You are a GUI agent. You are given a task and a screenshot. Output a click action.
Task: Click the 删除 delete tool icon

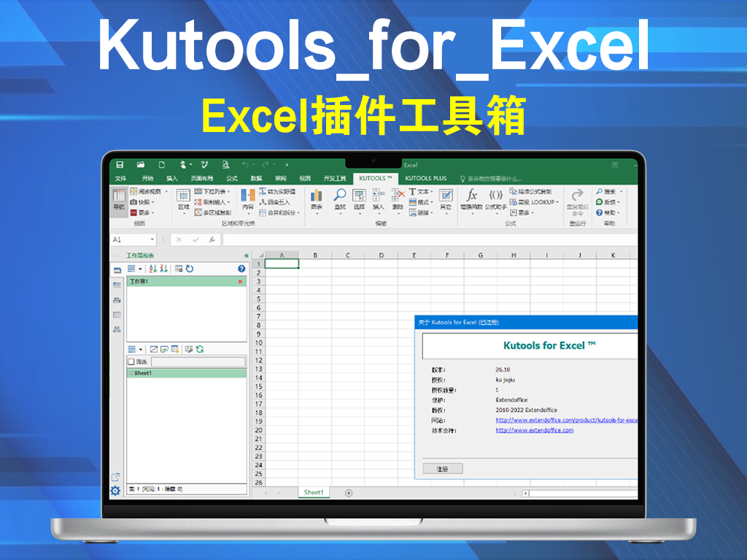click(x=398, y=195)
